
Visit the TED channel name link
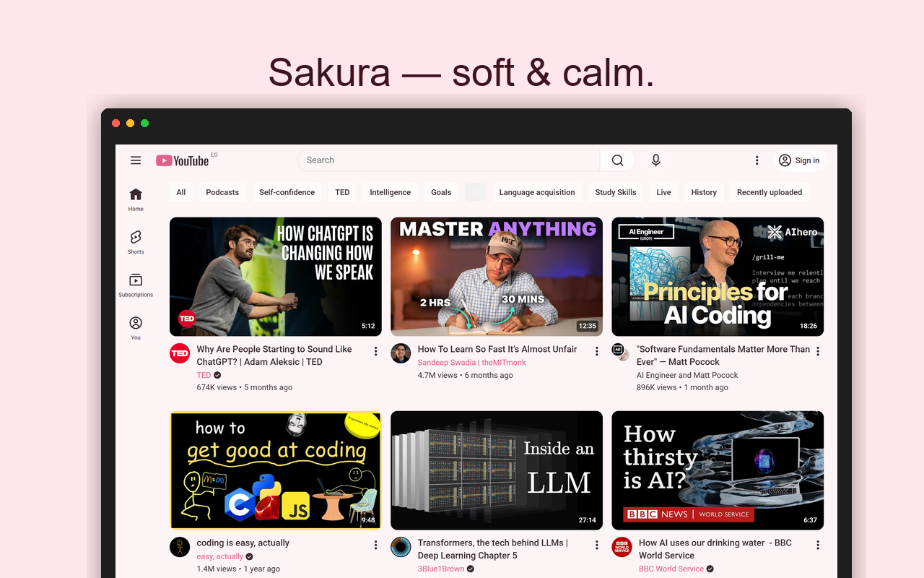tap(204, 375)
